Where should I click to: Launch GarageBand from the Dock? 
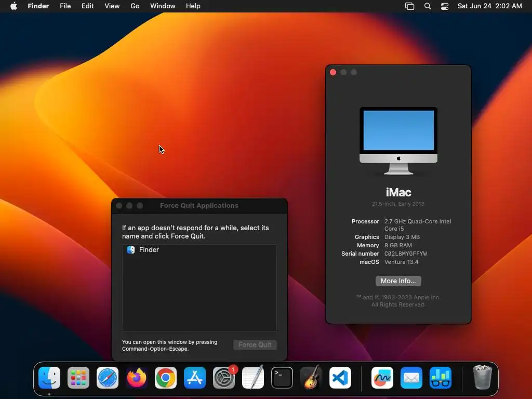[x=311, y=378]
